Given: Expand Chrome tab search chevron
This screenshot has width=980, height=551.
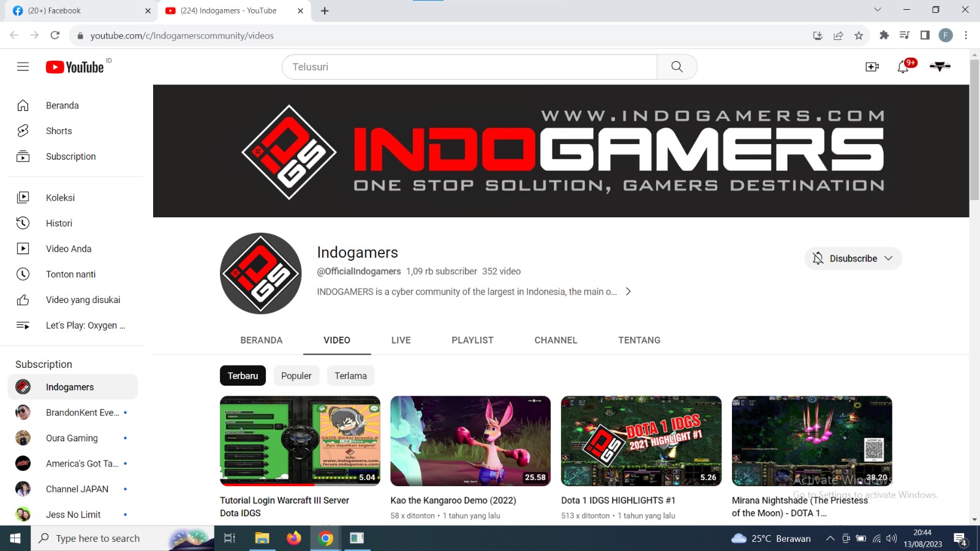Looking at the screenshot, I should pyautogui.click(x=877, y=10).
